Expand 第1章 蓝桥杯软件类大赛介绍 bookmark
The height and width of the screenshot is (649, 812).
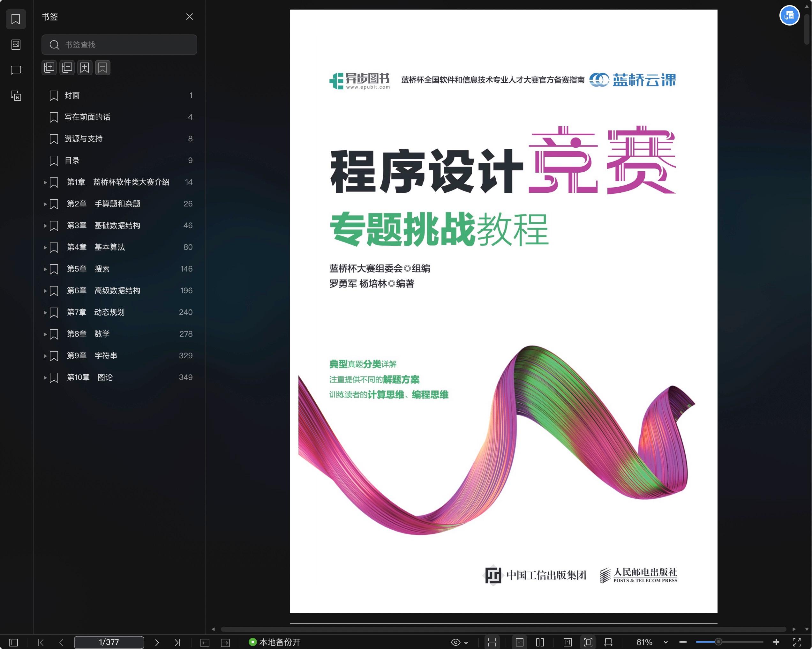pyautogui.click(x=45, y=182)
